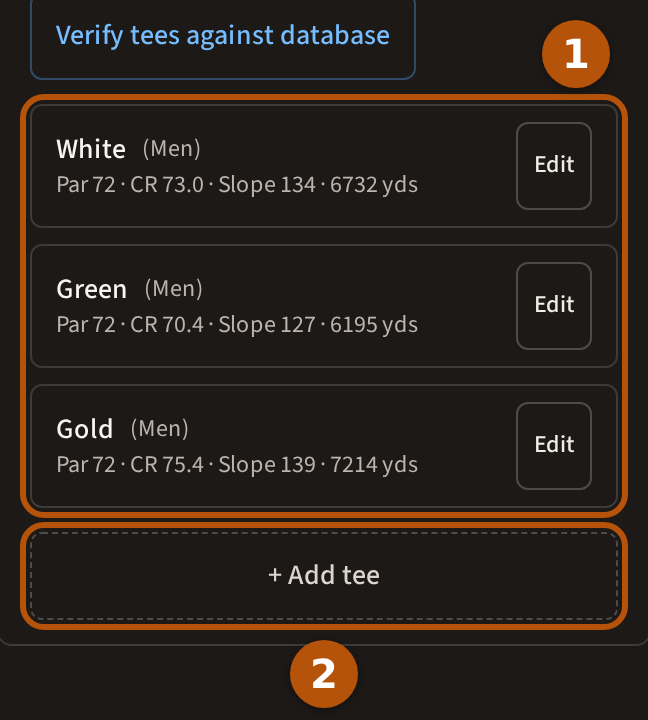Click the (Men) label beside Gold
Image resolution: width=648 pixels, height=720 pixels.
click(x=160, y=429)
